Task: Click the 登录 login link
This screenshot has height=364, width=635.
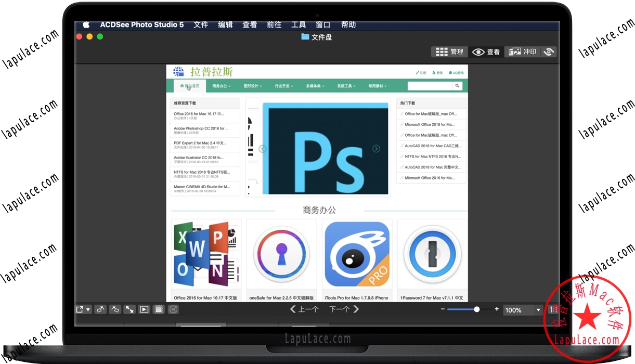Action: coord(437,73)
